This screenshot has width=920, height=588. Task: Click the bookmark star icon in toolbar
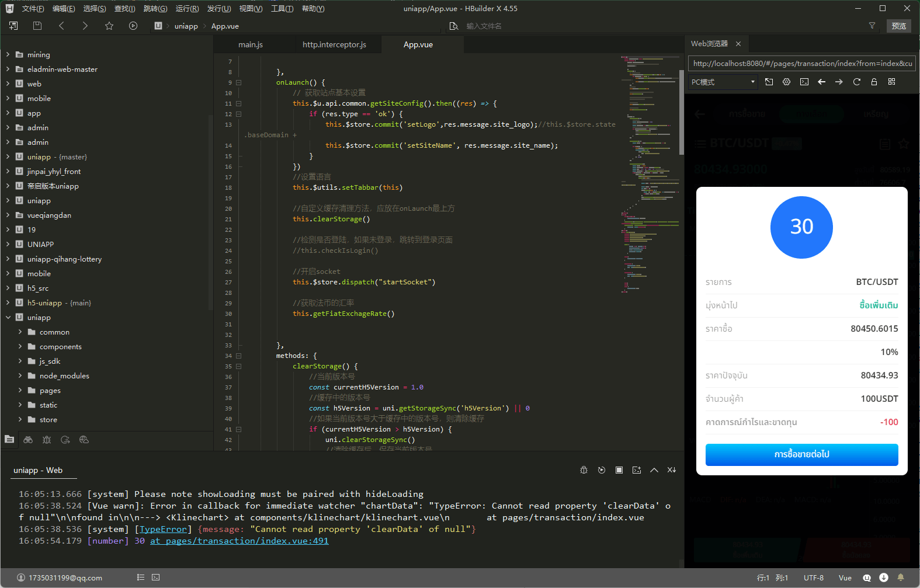pyautogui.click(x=109, y=26)
